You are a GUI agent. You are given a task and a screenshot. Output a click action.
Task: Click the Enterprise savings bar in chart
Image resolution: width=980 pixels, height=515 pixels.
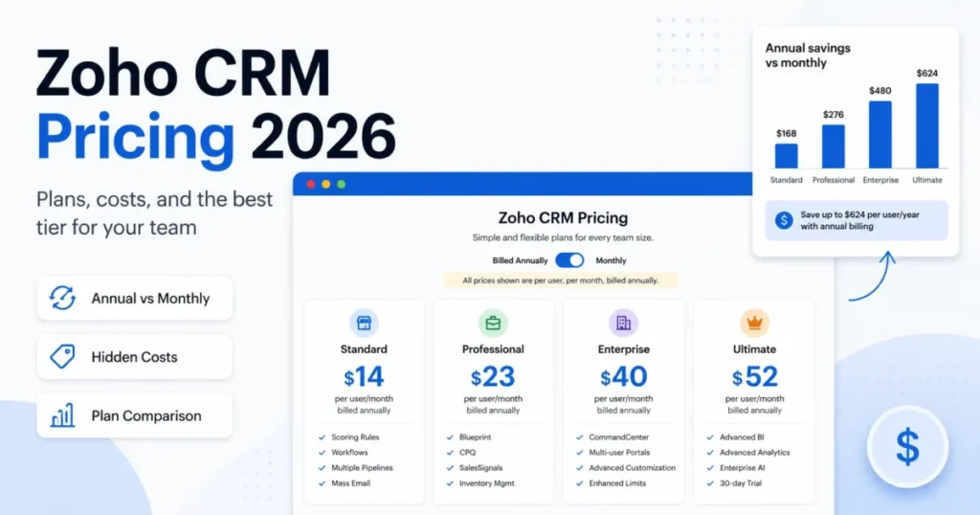coord(880,134)
